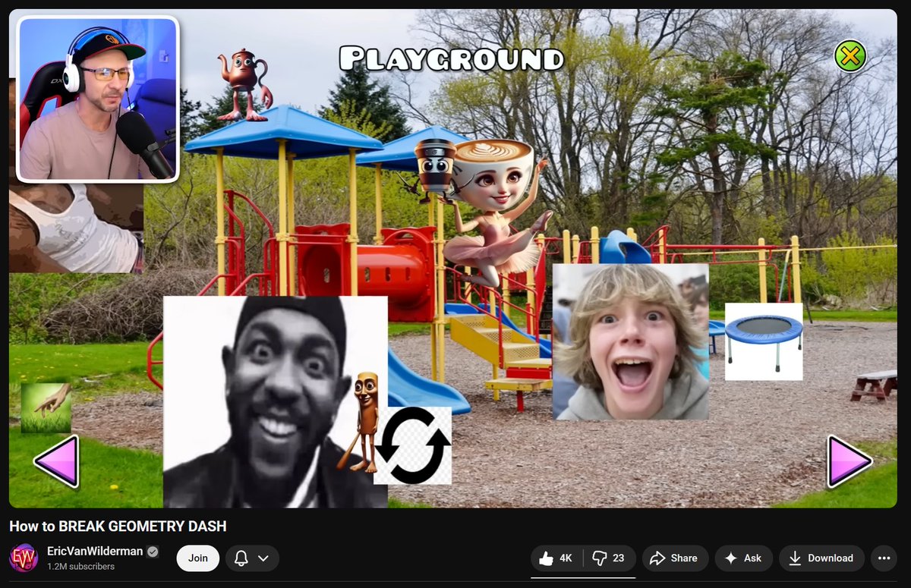
Task: Click the Playground heading text
Action: (452, 58)
